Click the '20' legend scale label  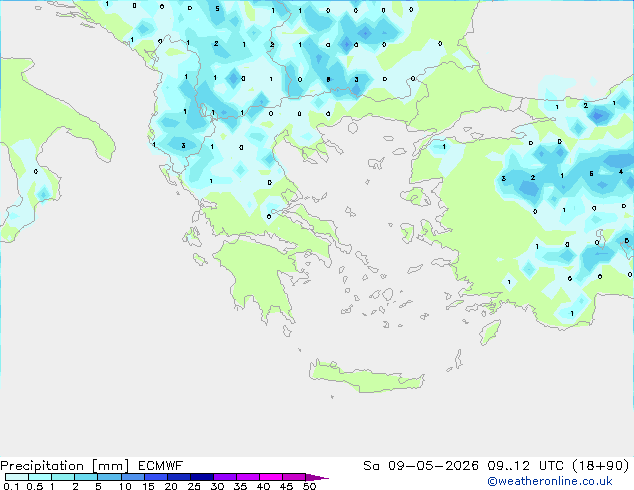[171, 486]
